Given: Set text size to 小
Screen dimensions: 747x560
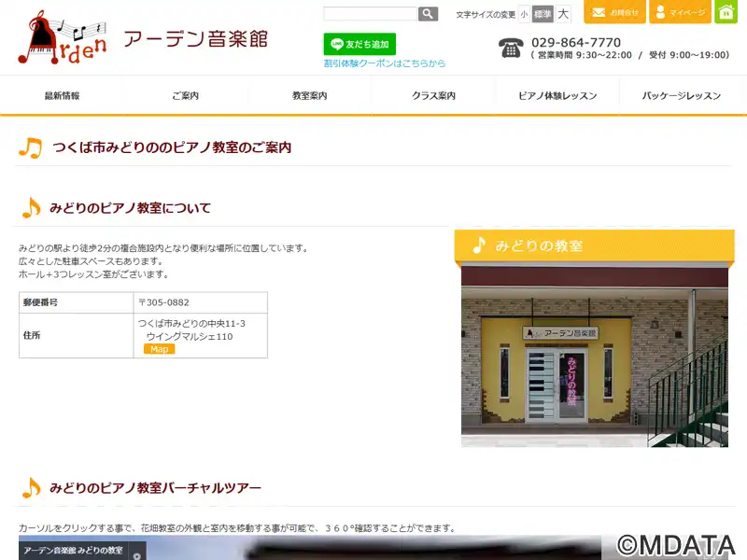Looking at the screenshot, I should pyautogui.click(x=524, y=14).
